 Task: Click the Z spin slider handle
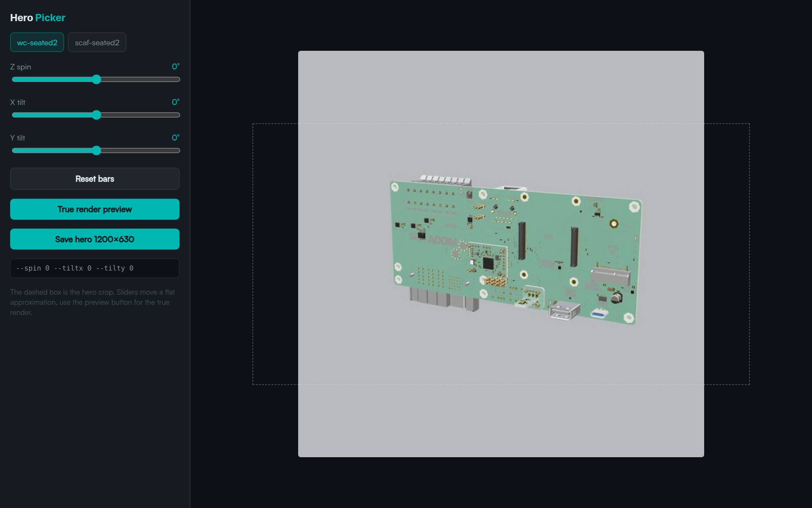tap(96, 80)
